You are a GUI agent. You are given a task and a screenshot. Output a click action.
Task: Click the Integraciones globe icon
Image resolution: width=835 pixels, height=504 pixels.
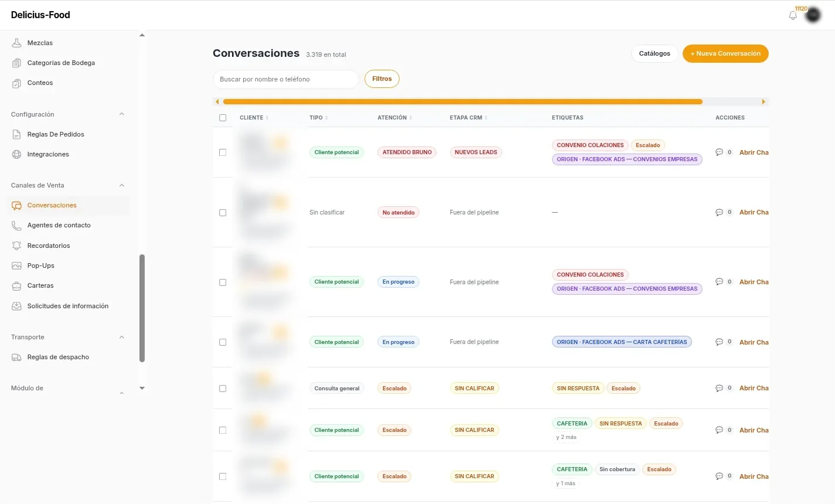16,154
